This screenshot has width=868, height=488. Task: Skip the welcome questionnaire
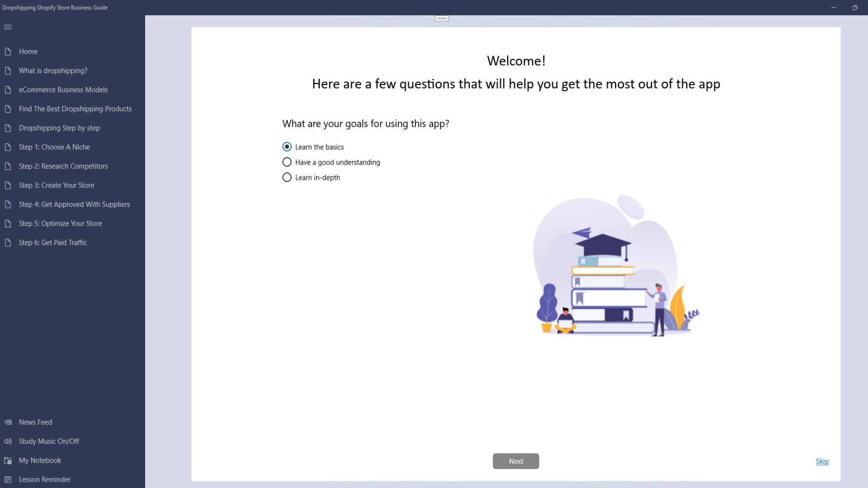[x=821, y=461]
